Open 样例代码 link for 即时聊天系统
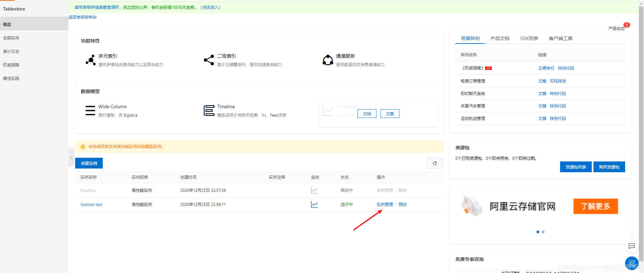 (x=558, y=93)
